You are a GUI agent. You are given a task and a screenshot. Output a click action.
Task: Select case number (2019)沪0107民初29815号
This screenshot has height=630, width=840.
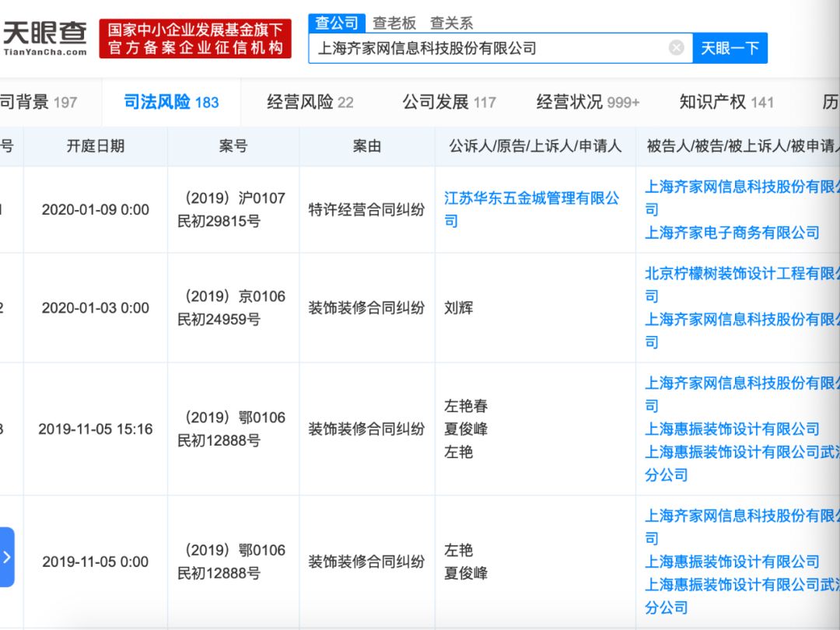coord(232,209)
